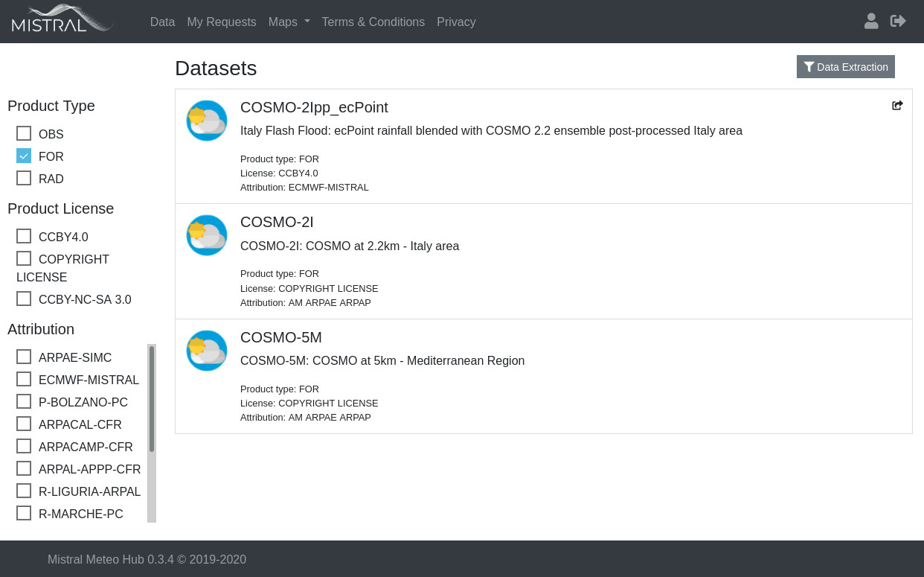Uncheck the FOR product type checkbox
This screenshot has width=924, height=577.
click(x=24, y=156)
